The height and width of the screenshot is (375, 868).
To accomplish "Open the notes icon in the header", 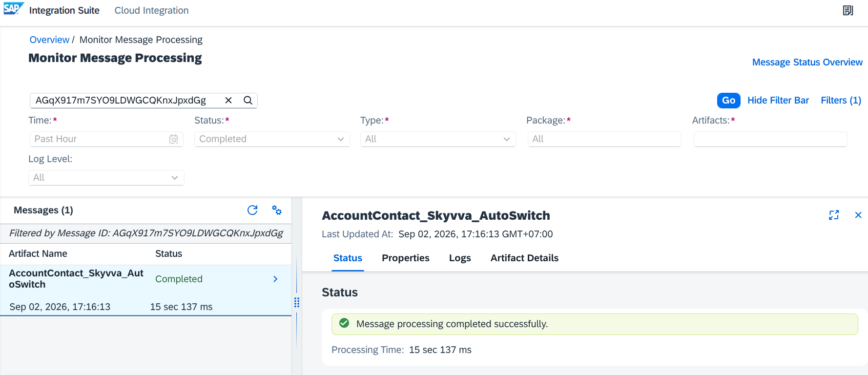I will coord(848,10).
